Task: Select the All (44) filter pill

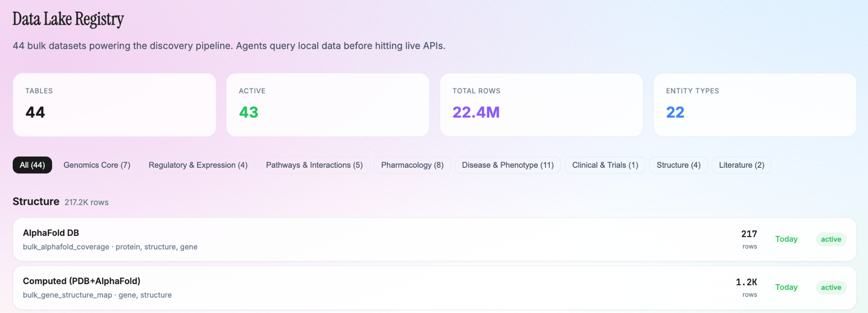Action: (x=32, y=165)
